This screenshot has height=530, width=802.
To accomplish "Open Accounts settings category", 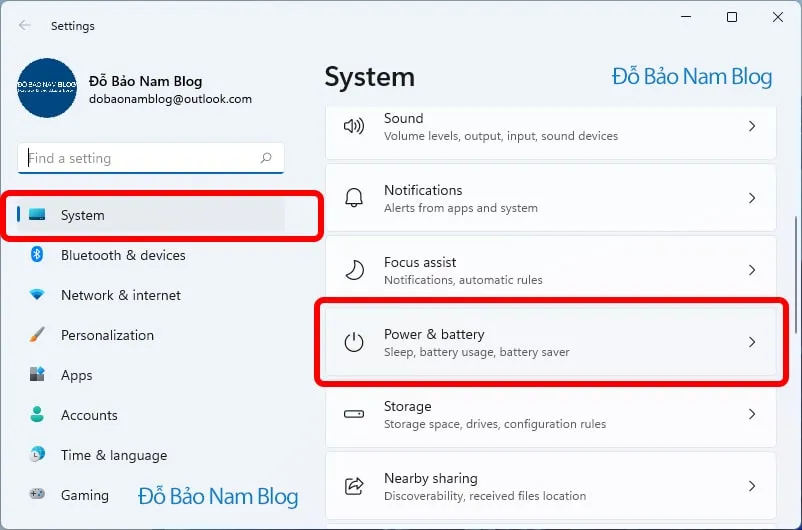I will point(151,415).
